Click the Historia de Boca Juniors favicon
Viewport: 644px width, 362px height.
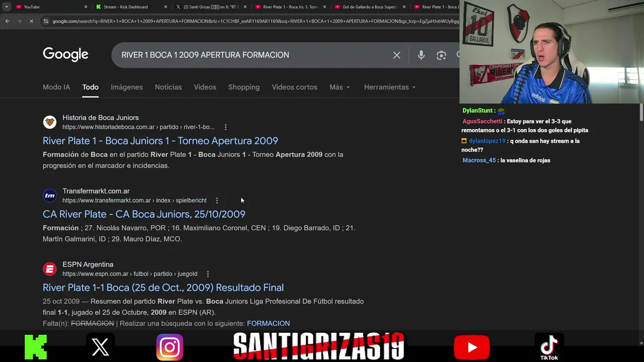pos(49,122)
